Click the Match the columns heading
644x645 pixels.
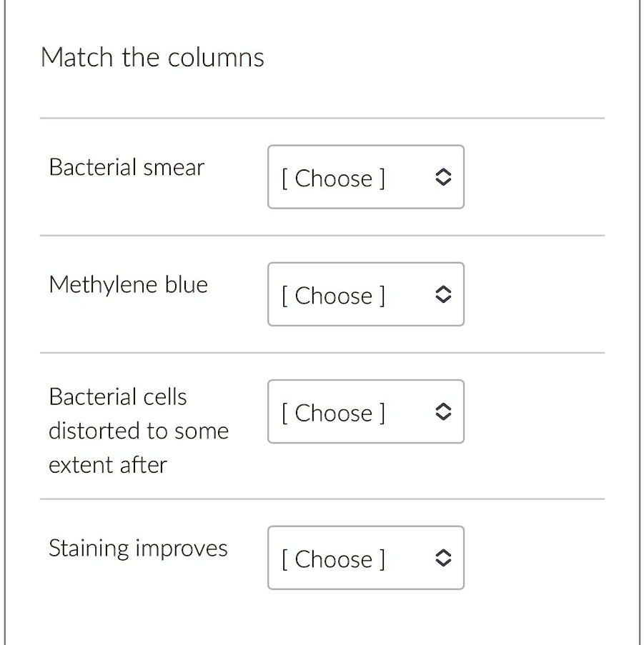pos(152,57)
